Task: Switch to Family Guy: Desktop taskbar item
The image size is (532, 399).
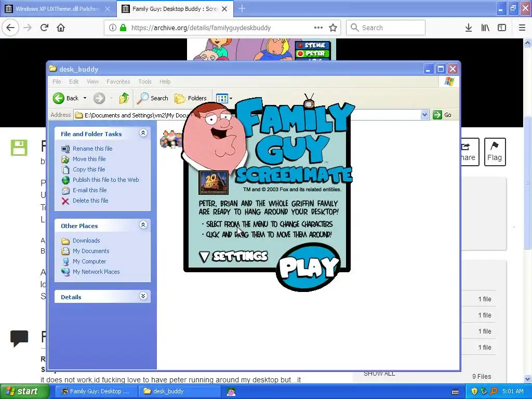Action: coord(96,392)
